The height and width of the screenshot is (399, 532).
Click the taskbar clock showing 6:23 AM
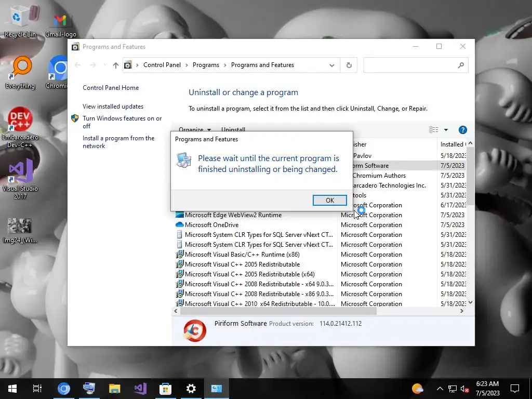[487, 389]
